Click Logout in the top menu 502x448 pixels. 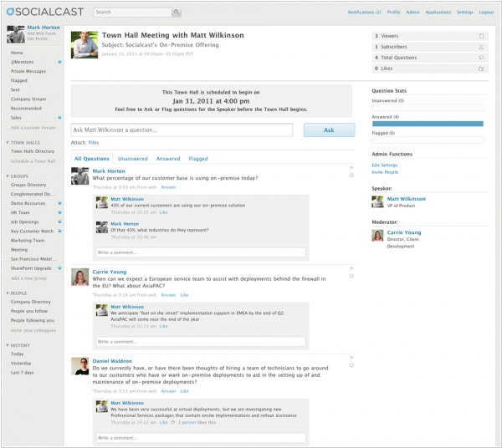tap(486, 13)
